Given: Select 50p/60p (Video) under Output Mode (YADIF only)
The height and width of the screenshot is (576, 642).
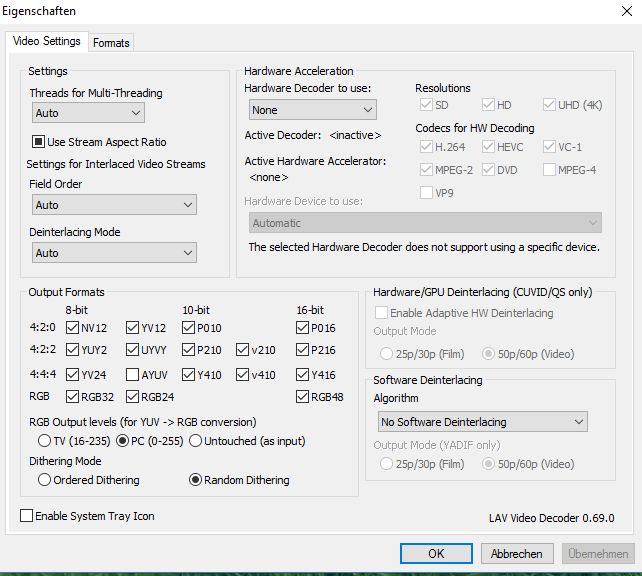Looking at the screenshot, I should [x=488, y=463].
